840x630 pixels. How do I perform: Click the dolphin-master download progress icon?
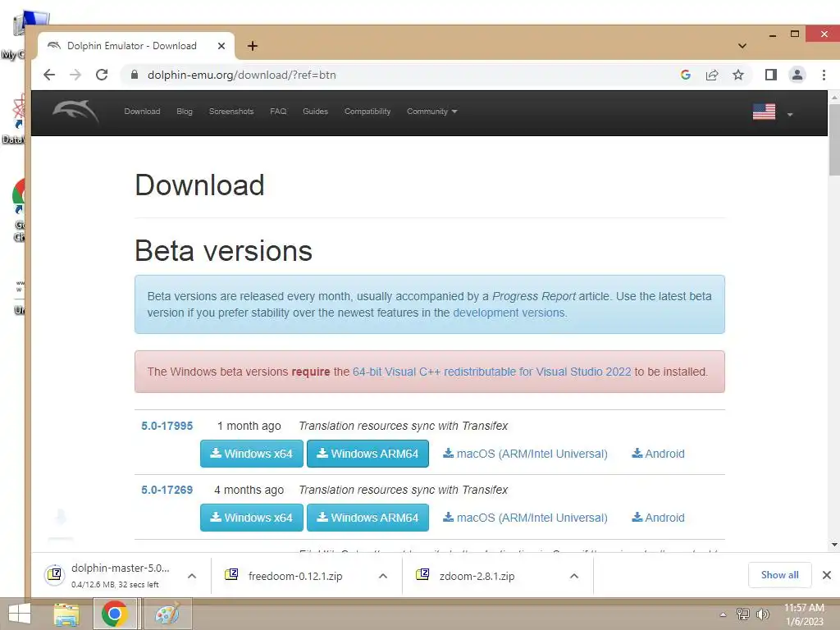[54, 575]
